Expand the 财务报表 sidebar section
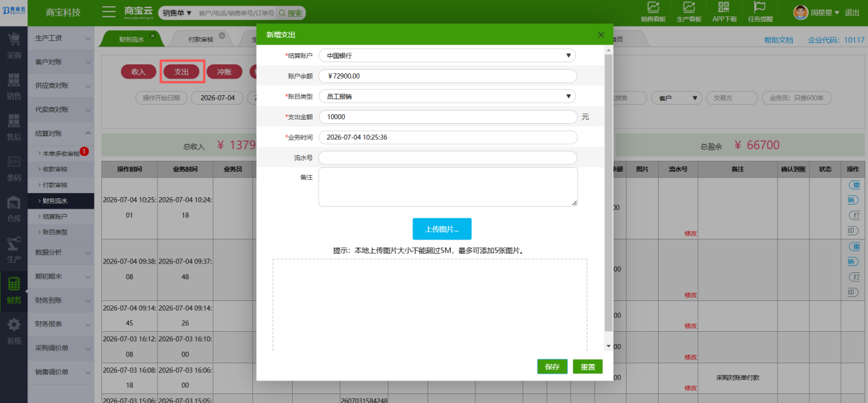The image size is (868, 403). 61,324
